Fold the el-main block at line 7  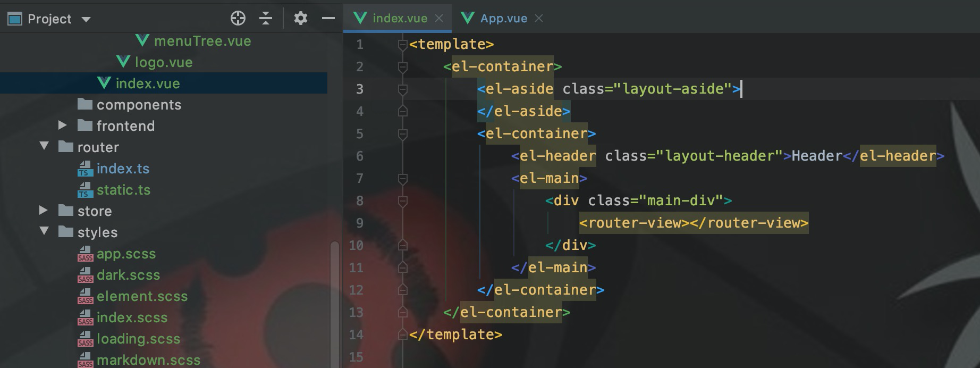tap(403, 179)
